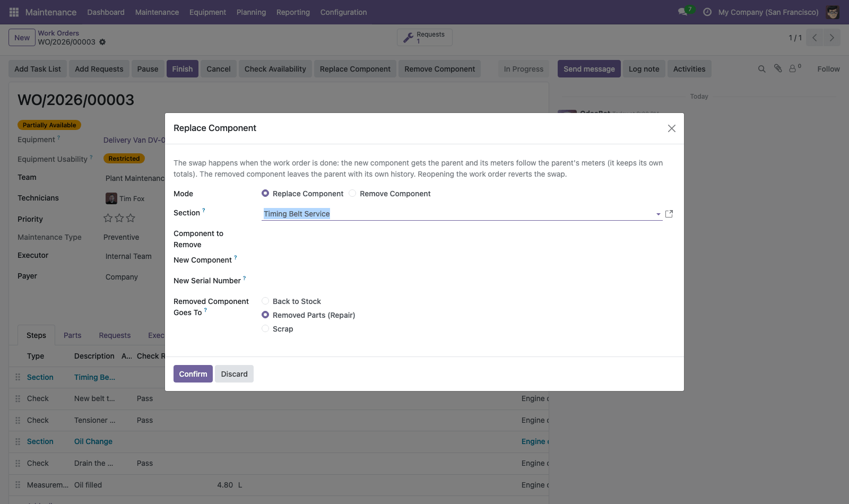Click the Send message button

point(589,69)
